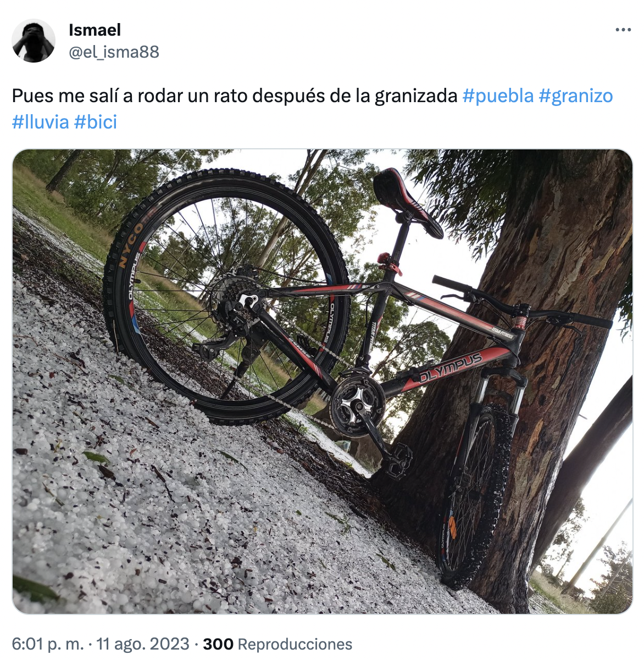Open the three-dot more options menu

pyautogui.click(x=623, y=30)
